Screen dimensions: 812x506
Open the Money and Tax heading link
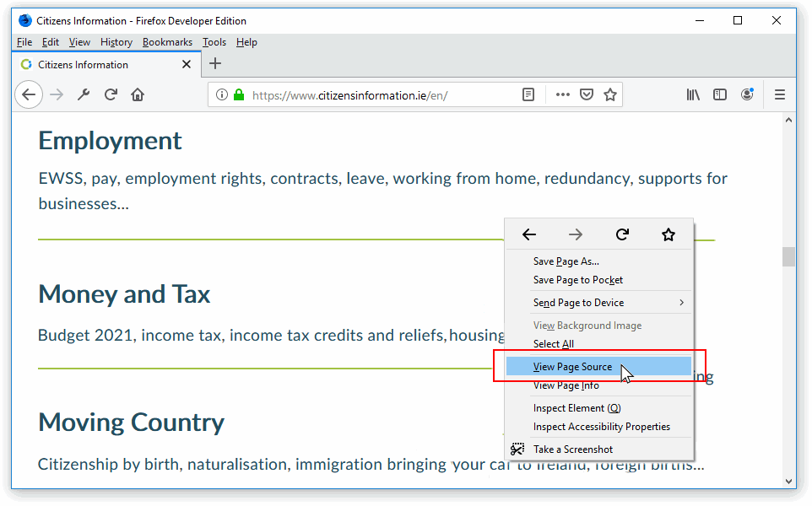(124, 294)
